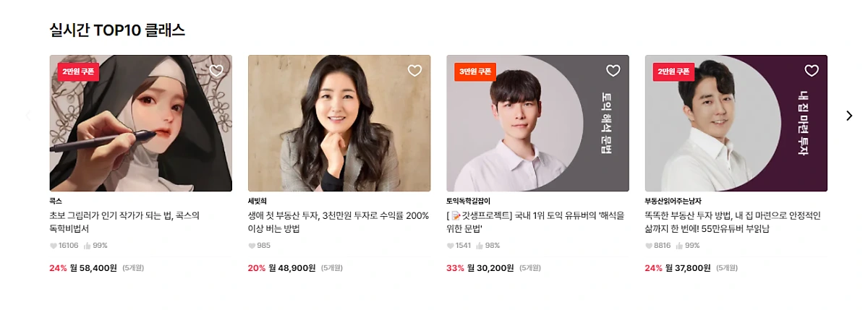Click thumbs-up icon beside 8816 likes' 99%
The height and width of the screenshot is (310, 868).
click(677, 246)
